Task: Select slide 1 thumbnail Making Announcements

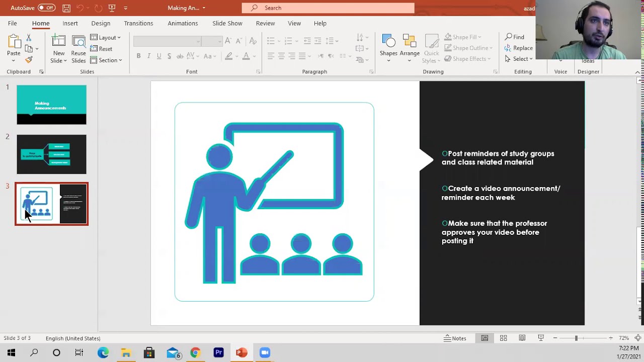Action: point(51,105)
